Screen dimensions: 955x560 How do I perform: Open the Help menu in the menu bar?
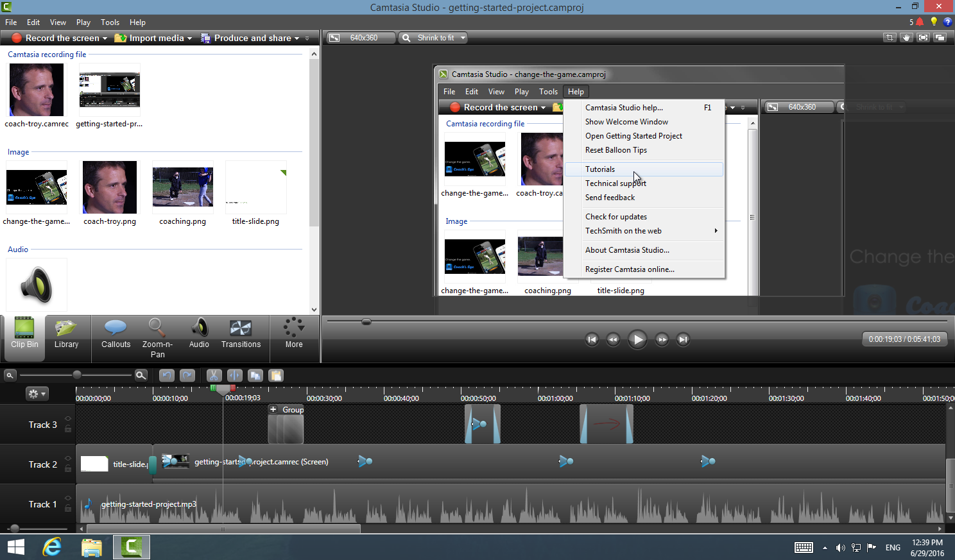pyautogui.click(x=137, y=22)
